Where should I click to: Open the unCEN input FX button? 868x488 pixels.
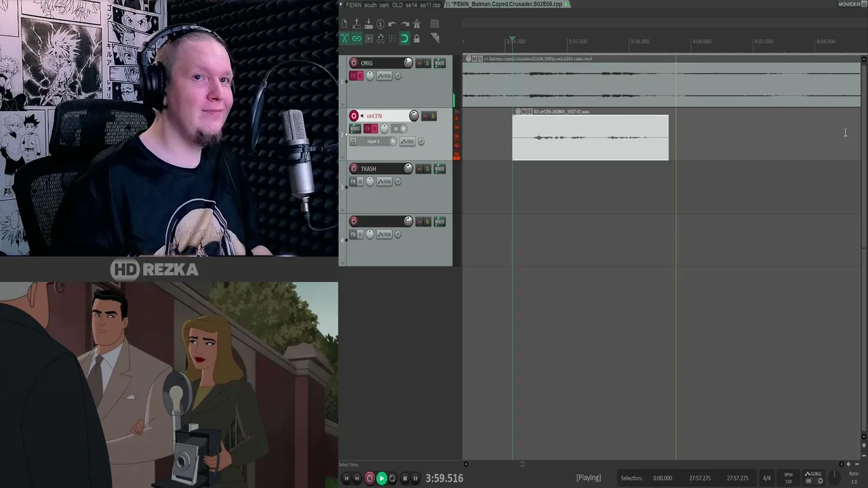pos(353,142)
